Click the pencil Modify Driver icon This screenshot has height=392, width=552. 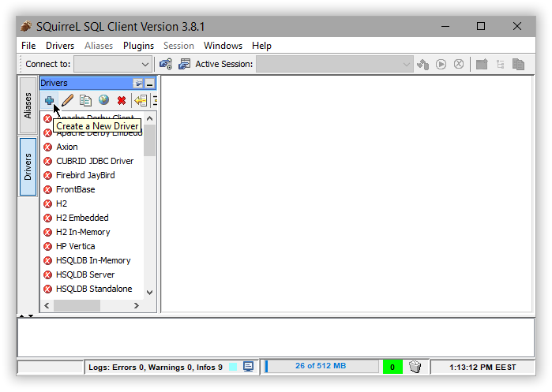[x=67, y=100]
